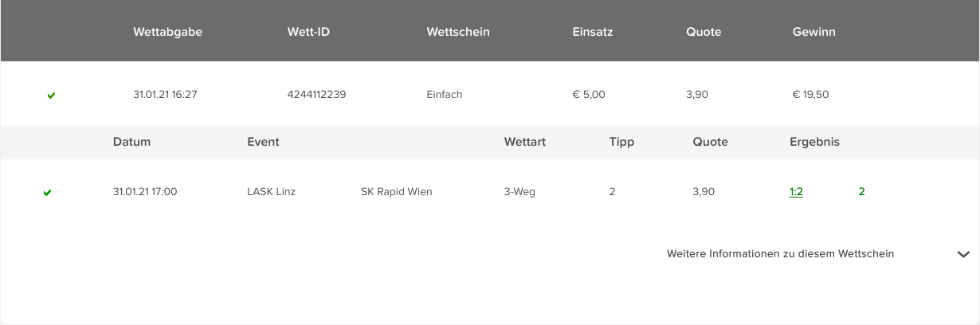This screenshot has width=980, height=325.
Task: Click the green checkmark beside bet 4244112239
Action: pos(51,96)
